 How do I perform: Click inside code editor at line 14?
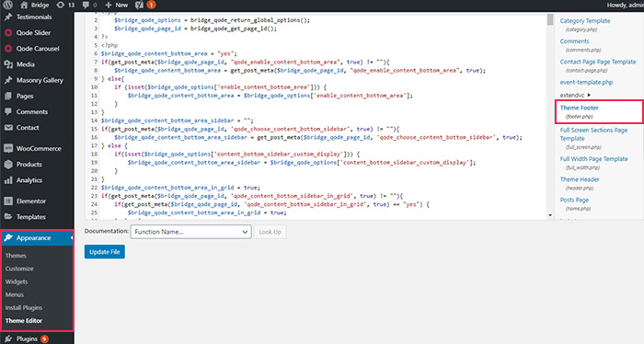tap(178, 120)
